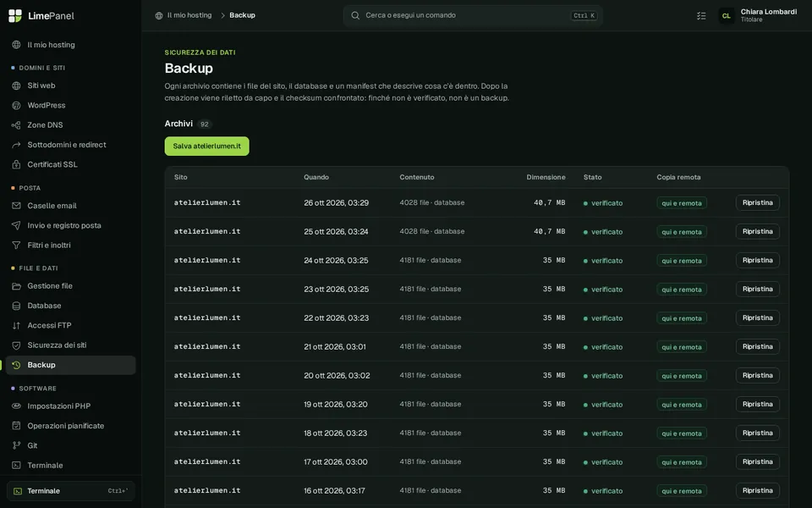Screen dimensions: 812x508
Task: Focus the Cerca o esegui un comando field
Action: (473, 15)
